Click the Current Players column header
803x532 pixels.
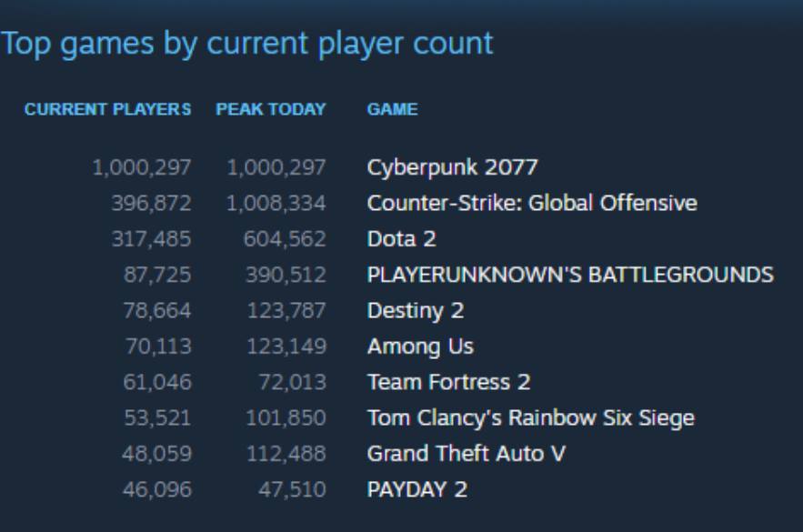point(108,110)
